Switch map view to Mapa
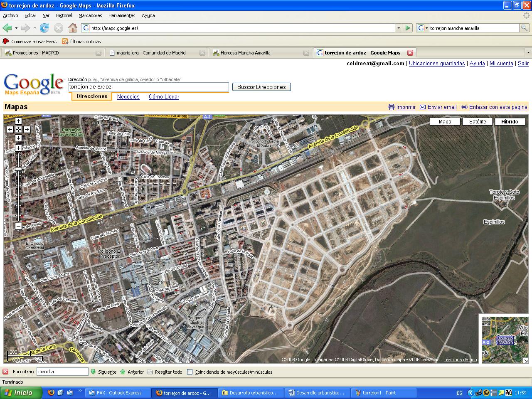This screenshot has height=399, width=532. pyautogui.click(x=445, y=121)
